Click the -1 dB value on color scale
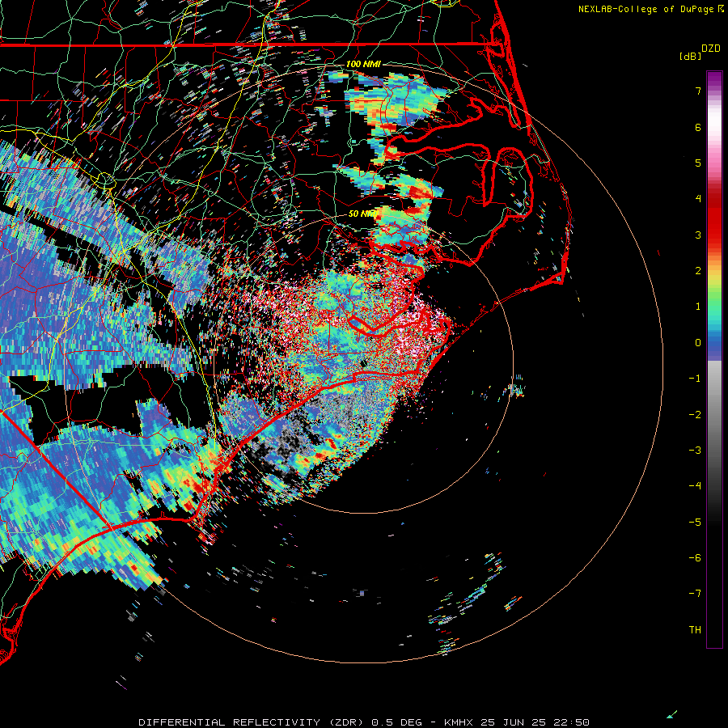The width and height of the screenshot is (728, 728). [x=695, y=379]
